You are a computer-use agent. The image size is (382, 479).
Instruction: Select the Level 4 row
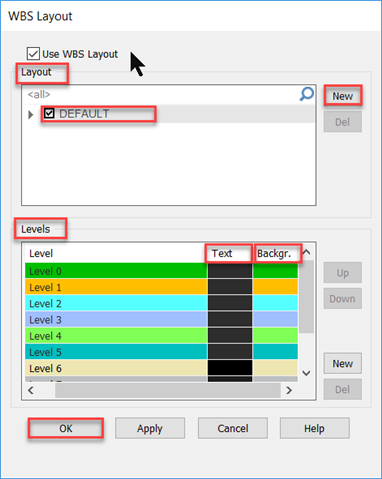(161, 335)
